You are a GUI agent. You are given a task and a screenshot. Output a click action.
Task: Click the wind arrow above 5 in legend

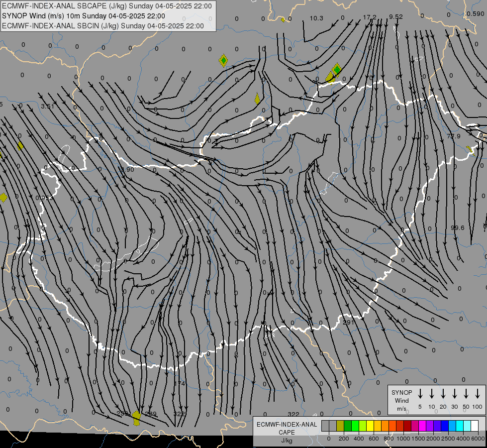coord(420,394)
